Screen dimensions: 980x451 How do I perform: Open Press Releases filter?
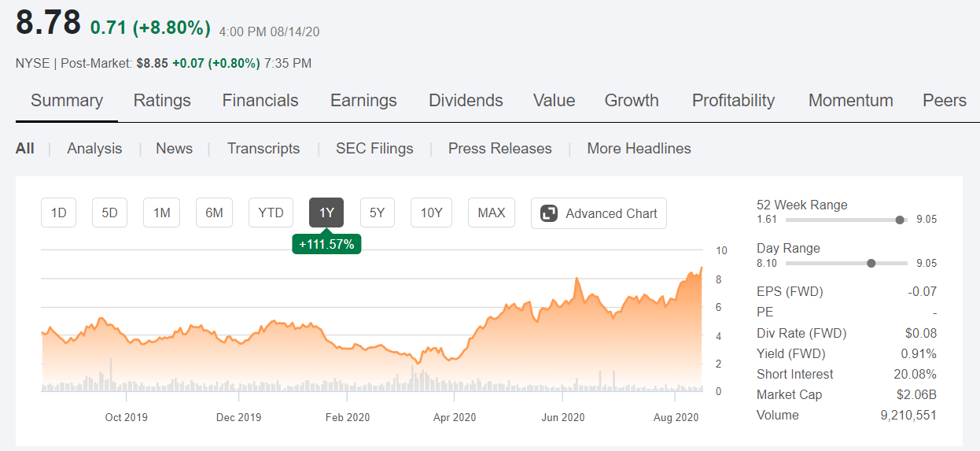pyautogui.click(x=500, y=149)
